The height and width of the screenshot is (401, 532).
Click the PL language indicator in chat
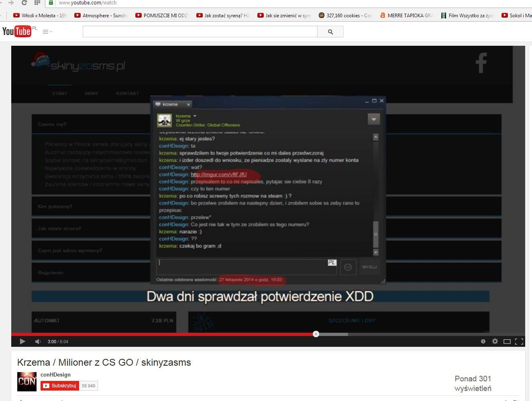pyautogui.click(x=332, y=263)
